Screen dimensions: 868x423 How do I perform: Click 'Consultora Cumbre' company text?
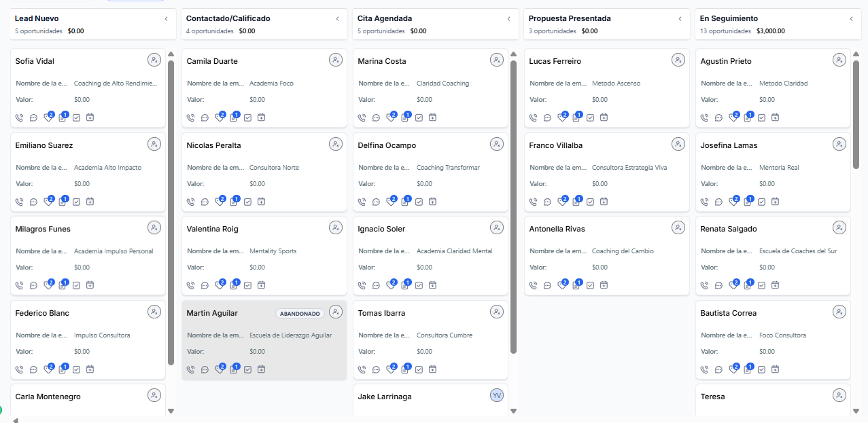pos(445,335)
